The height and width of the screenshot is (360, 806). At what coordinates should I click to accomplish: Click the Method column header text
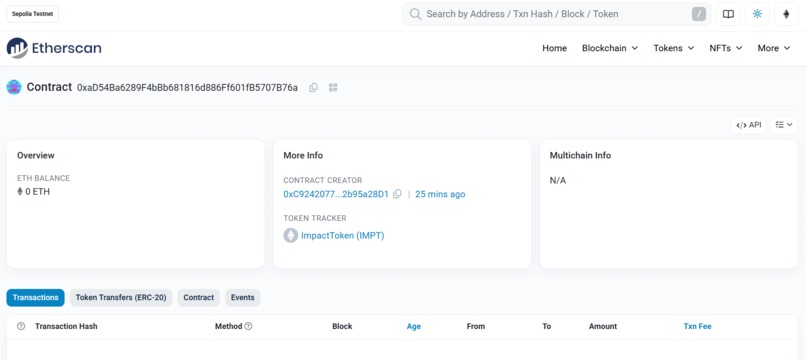(x=228, y=326)
